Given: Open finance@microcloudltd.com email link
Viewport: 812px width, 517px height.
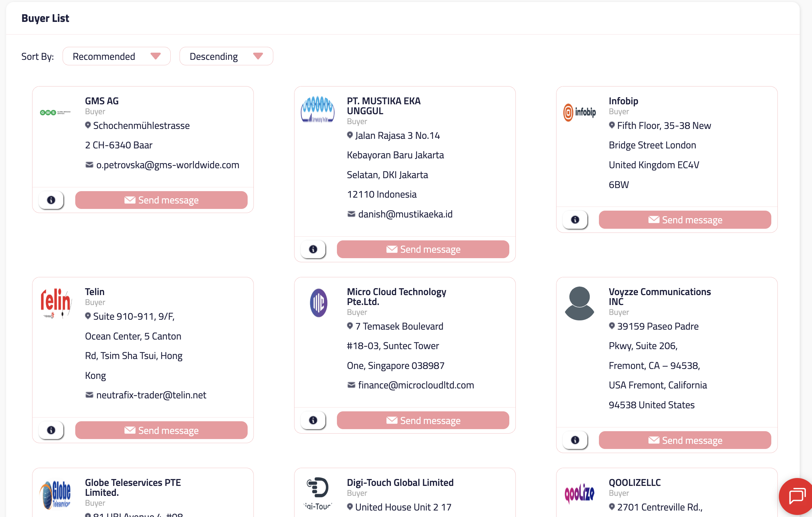Looking at the screenshot, I should [x=416, y=385].
